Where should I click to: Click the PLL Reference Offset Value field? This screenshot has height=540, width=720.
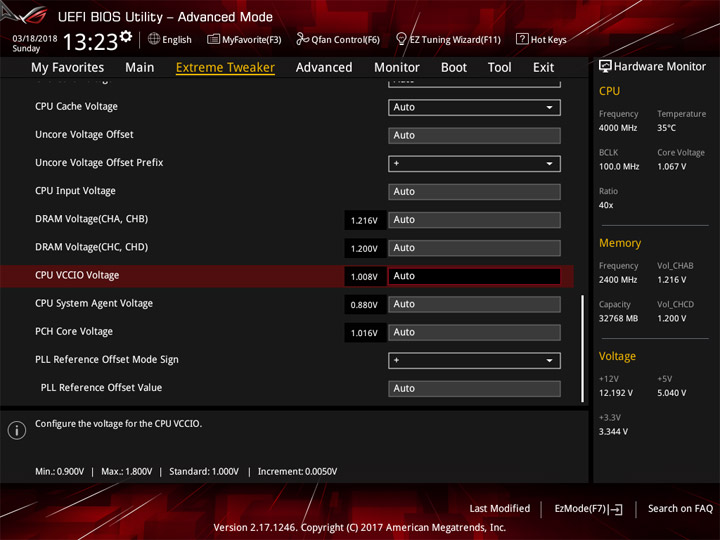point(474,388)
